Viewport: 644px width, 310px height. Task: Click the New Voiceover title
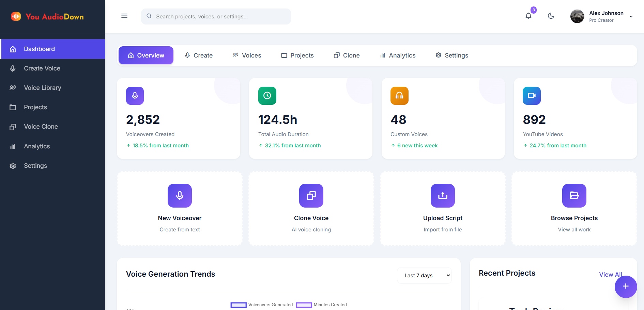coord(180,218)
